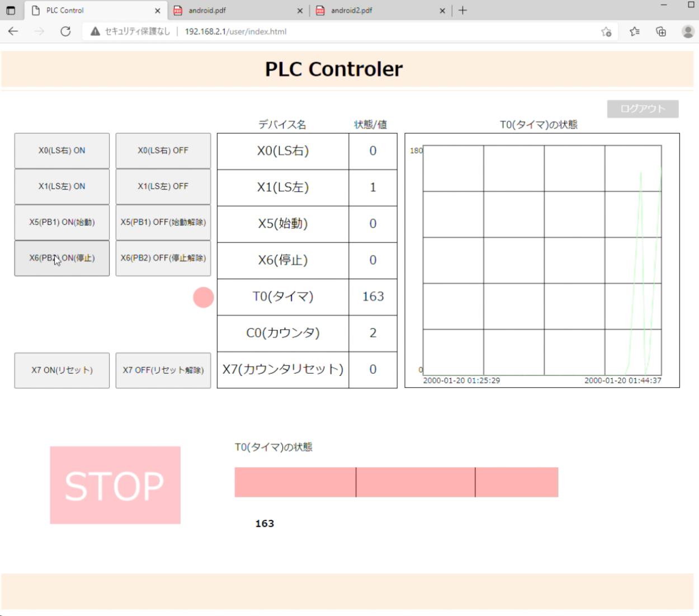699x616 pixels.
Task: Select the X7(カウンタリセット) cell
Action: pos(283,369)
